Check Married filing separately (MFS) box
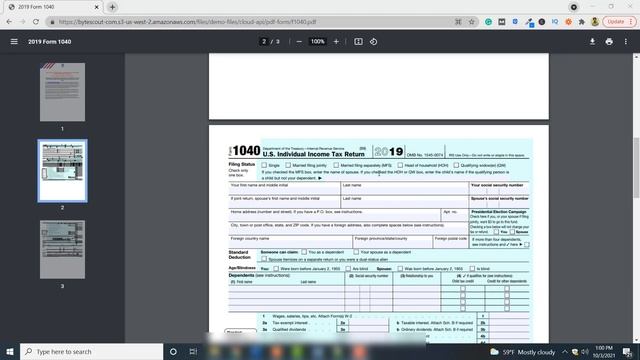The width and height of the screenshot is (640, 360). [x=336, y=165]
